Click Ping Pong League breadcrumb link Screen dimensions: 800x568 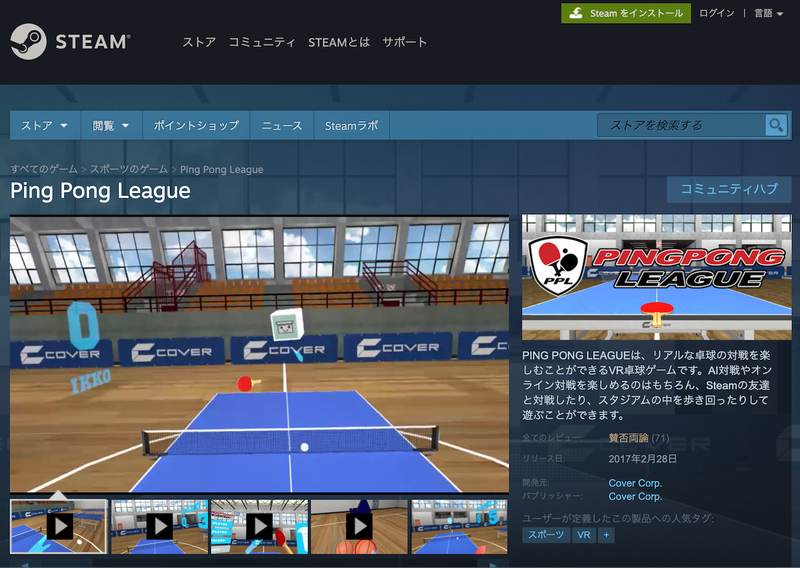221,169
